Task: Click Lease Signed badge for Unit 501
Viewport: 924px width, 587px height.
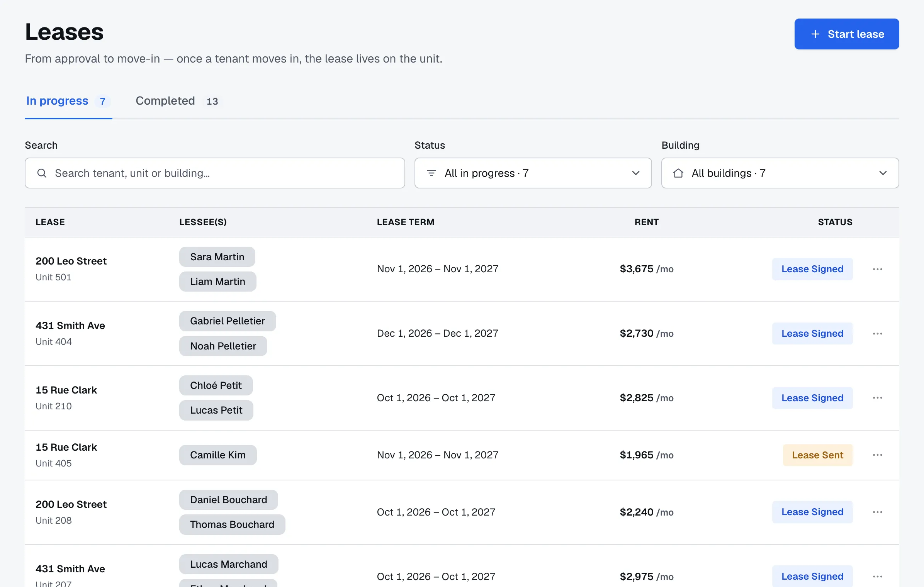Action: point(812,269)
